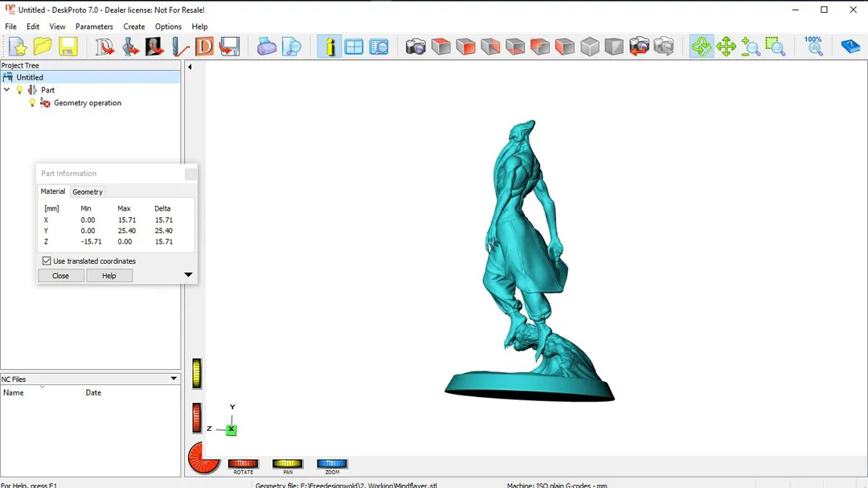Toggle the green rotate mouse mode button
The height and width of the screenshot is (488, 868).
pyautogui.click(x=702, y=47)
